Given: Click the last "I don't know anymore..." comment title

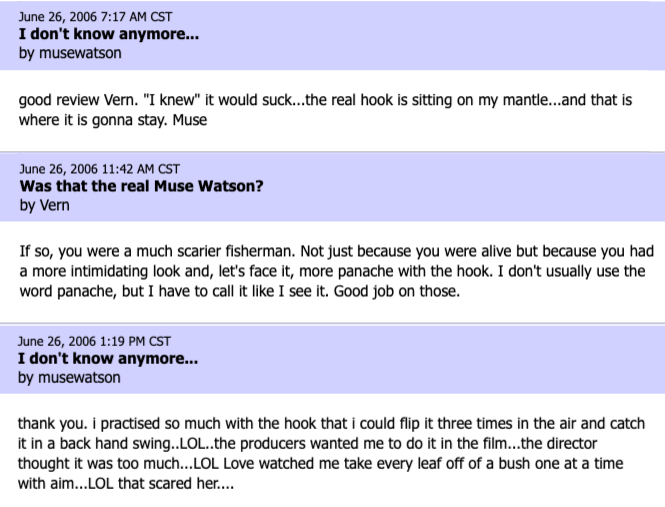Looking at the screenshot, I should (x=108, y=359).
